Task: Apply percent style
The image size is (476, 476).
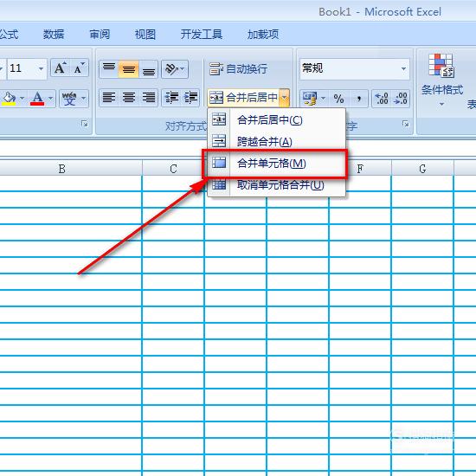Action: 338,99
